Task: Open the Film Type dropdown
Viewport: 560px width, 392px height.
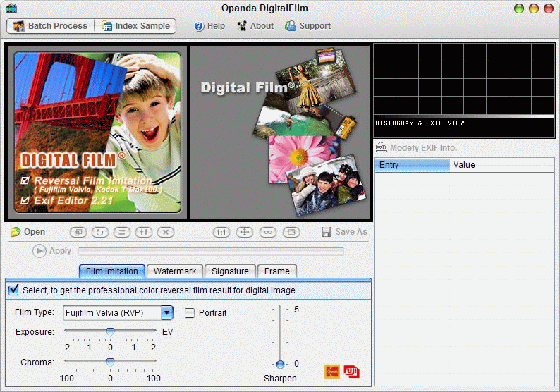Action: [x=166, y=313]
